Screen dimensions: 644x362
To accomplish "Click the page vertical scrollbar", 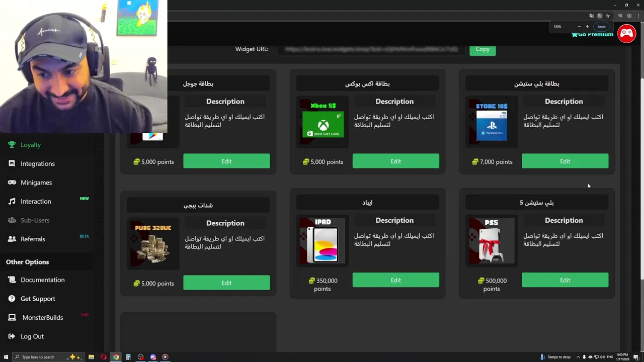I will [641, 179].
